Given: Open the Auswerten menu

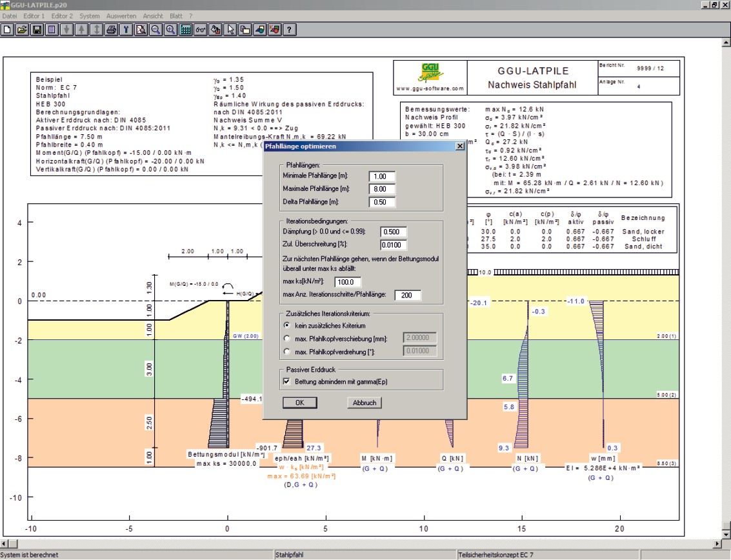Looking at the screenshot, I should (121, 16).
